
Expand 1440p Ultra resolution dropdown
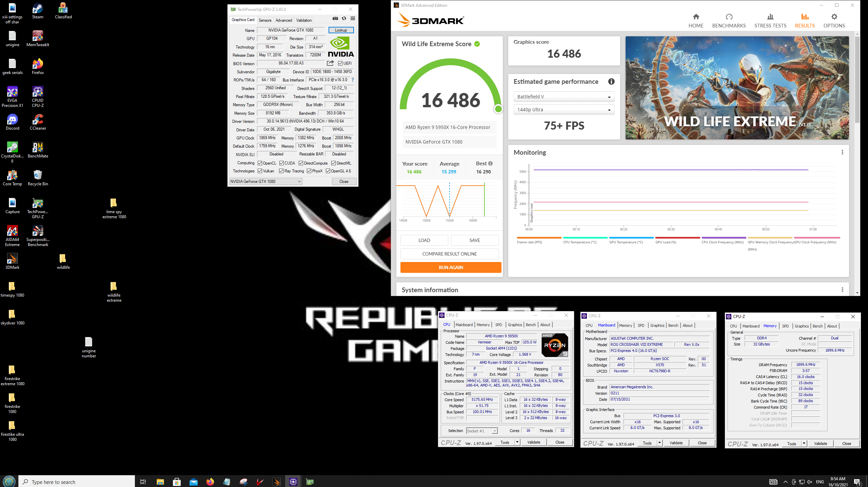564,110
